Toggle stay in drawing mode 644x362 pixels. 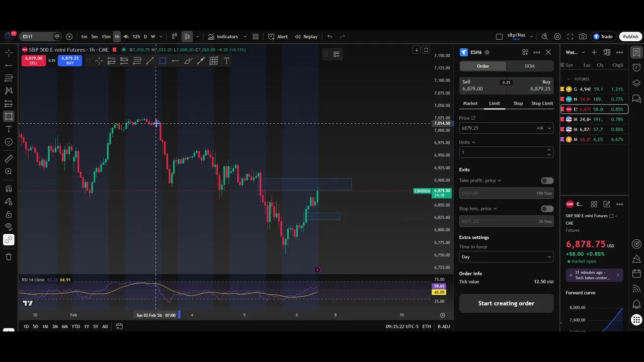click(x=9, y=202)
